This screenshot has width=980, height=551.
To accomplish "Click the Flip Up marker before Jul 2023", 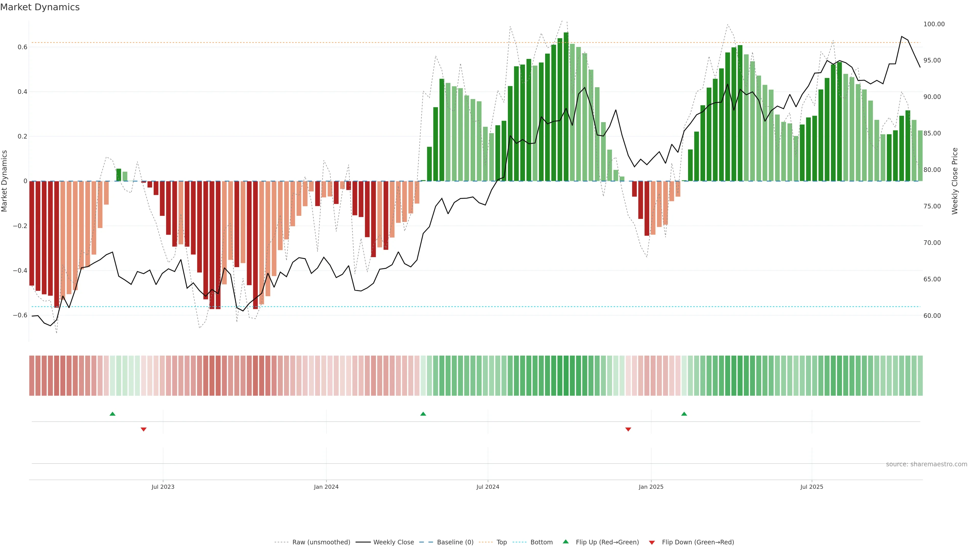I will point(112,414).
